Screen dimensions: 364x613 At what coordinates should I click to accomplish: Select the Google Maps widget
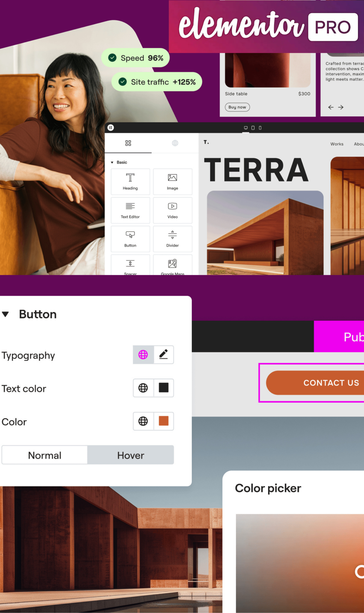pyautogui.click(x=172, y=265)
